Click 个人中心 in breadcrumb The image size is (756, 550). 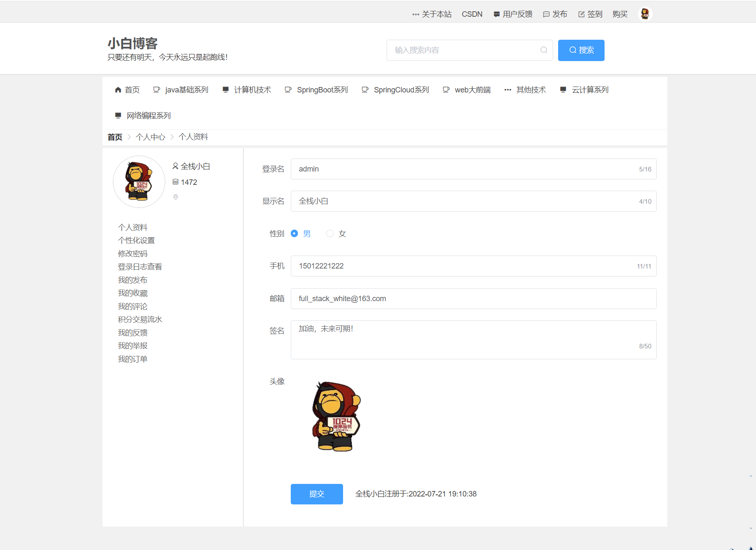[x=151, y=137]
